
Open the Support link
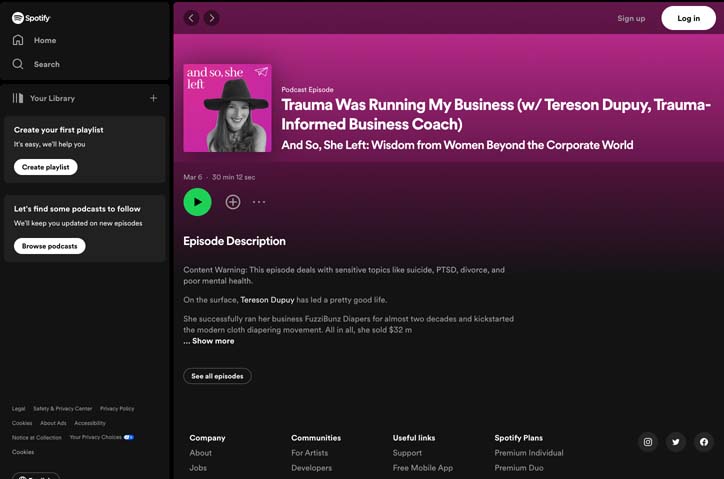407,453
